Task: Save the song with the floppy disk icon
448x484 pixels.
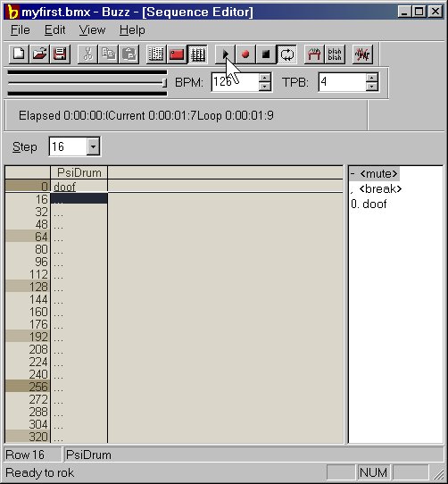Action: coord(60,54)
